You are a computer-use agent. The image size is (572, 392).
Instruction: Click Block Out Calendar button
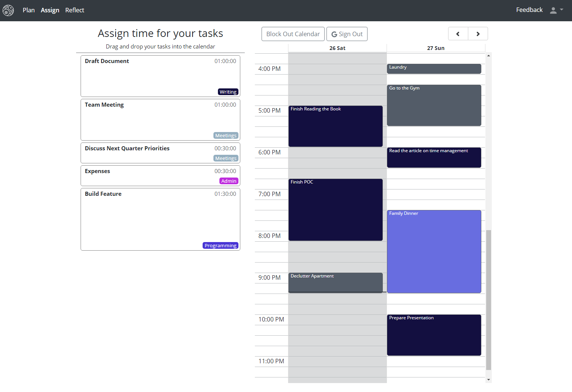(x=293, y=34)
